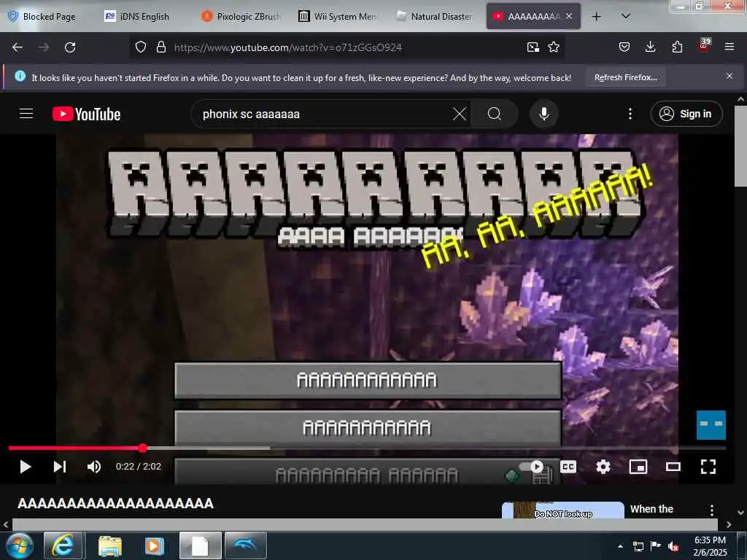Switch to the Natural Disaster tab
The image size is (747, 560).
[436, 17]
